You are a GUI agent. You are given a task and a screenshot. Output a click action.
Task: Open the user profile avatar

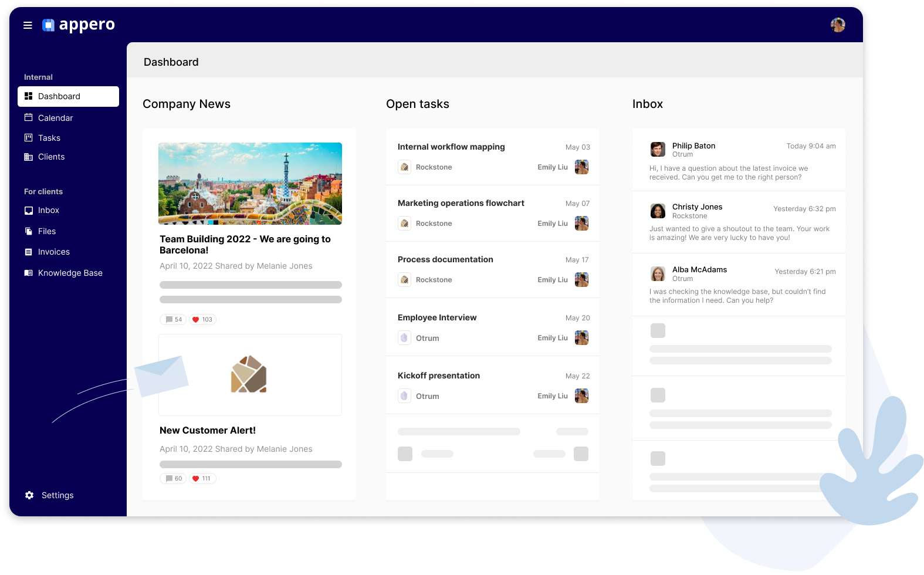(x=838, y=25)
